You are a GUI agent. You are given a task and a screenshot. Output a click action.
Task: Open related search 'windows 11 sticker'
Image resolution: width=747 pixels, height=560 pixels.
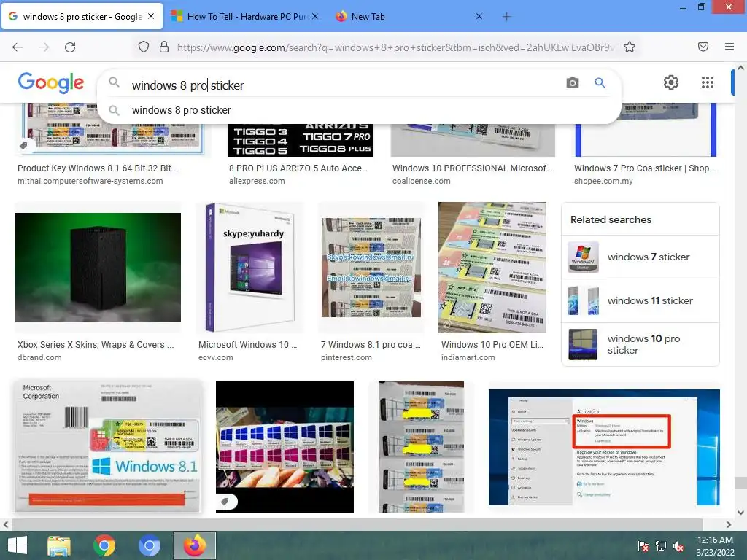point(640,300)
